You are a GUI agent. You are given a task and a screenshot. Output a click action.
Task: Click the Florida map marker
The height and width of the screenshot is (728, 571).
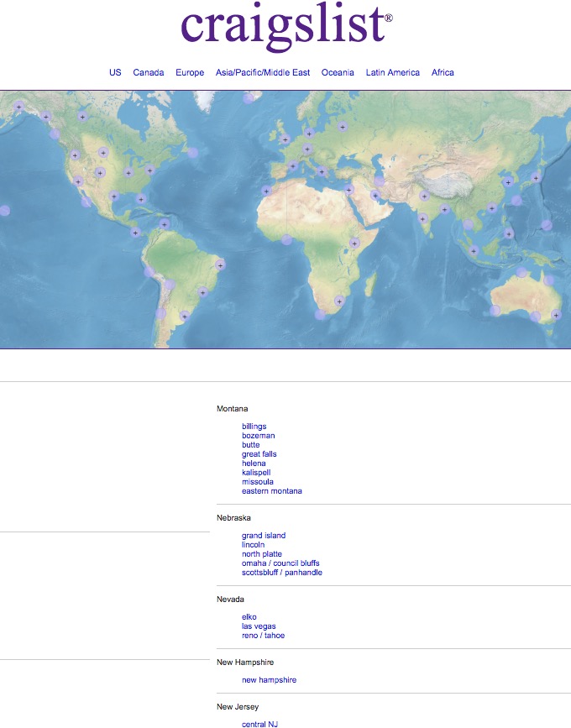tap(141, 199)
